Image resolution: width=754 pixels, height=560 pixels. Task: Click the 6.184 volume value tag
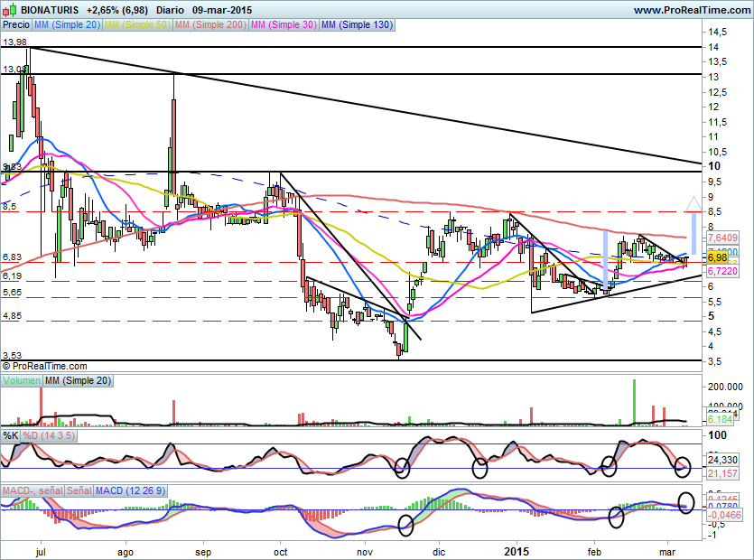[x=720, y=419]
